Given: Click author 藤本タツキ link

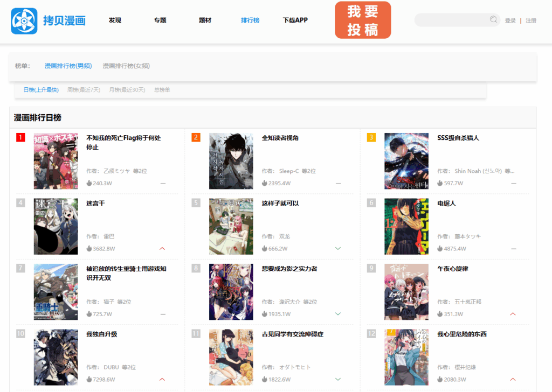Looking at the screenshot, I should [467, 236].
